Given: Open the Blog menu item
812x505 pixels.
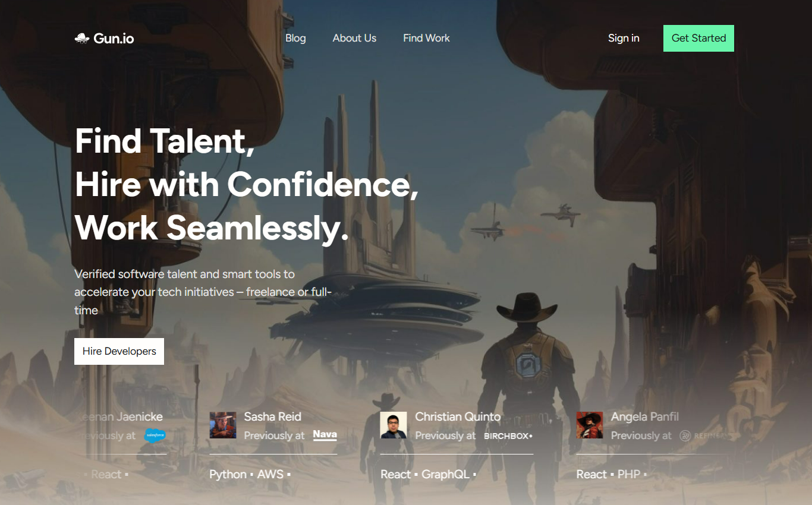Looking at the screenshot, I should pos(295,38).
